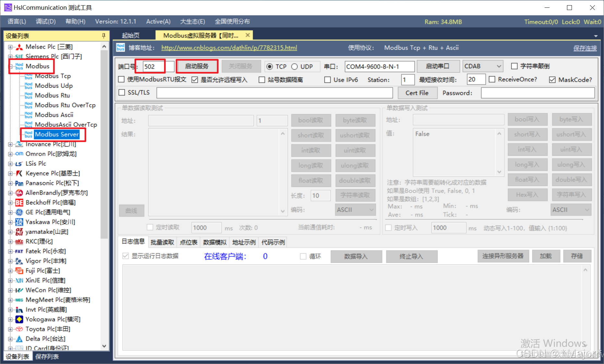Viewport: 604px width, 364px height.
Task: Click the Yokogawa Plc brand icon
Action: pos(18,319)
